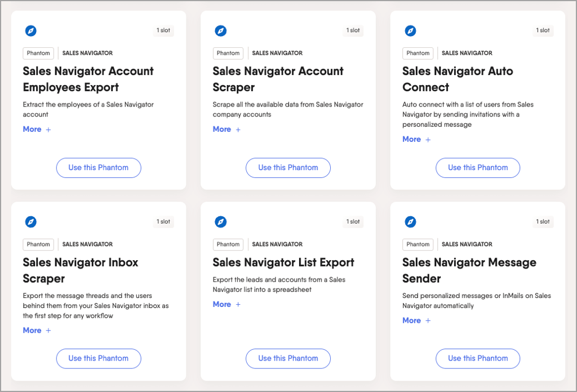Open More details for List Export
The image size is (577, 392).
(x=227, y=305)
